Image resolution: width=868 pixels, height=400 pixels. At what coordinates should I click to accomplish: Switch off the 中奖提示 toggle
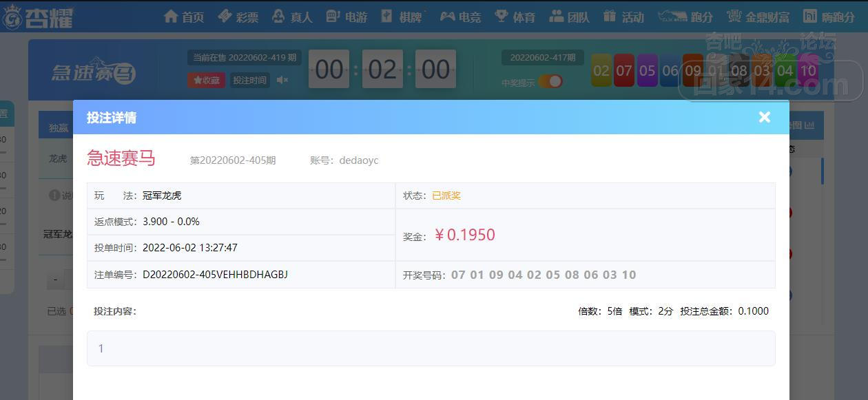point(550,81)
